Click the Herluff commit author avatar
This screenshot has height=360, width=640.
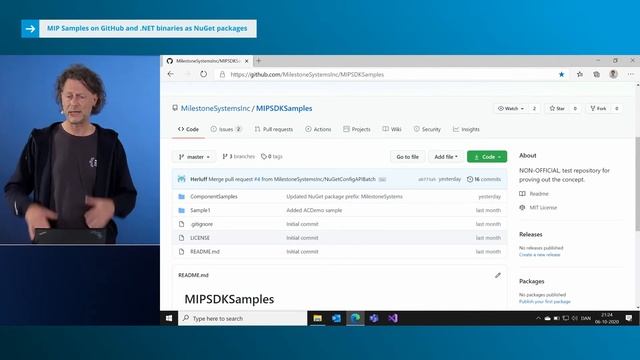(x=182, y=179)
